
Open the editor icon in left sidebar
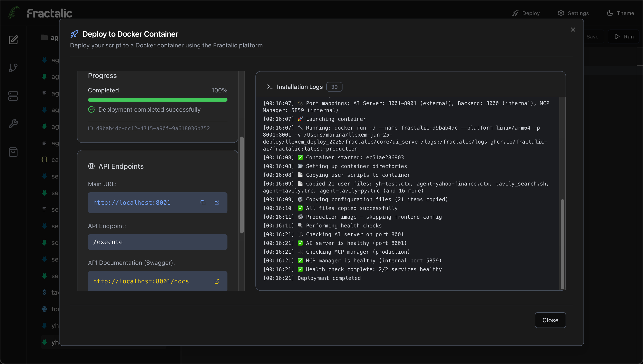[x=13, y=40]
